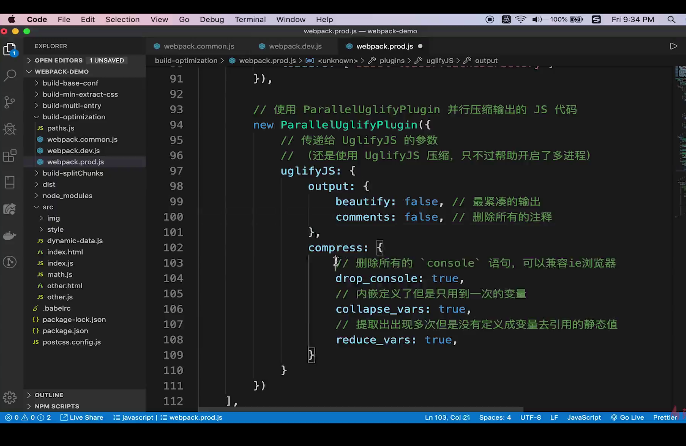This screenshot has width=686, height=446.
Task: Click Spaces: 4 indentation setting
Action: pos(495,418)
